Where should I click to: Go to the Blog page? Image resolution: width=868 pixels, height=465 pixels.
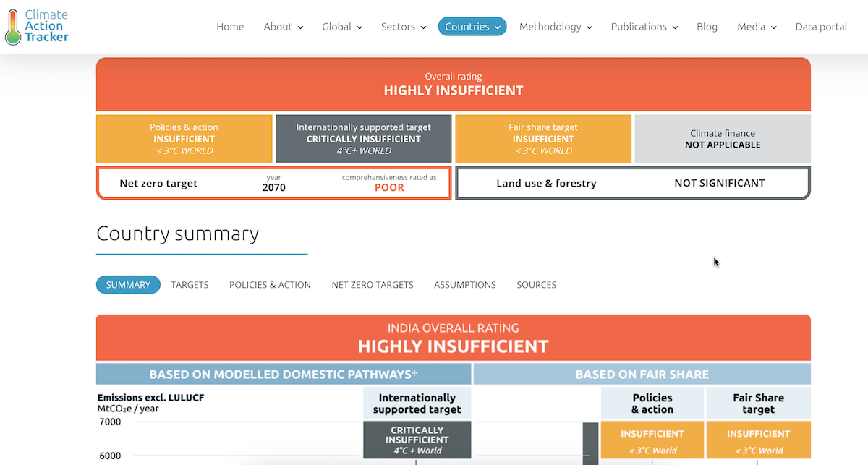[707, 27]
